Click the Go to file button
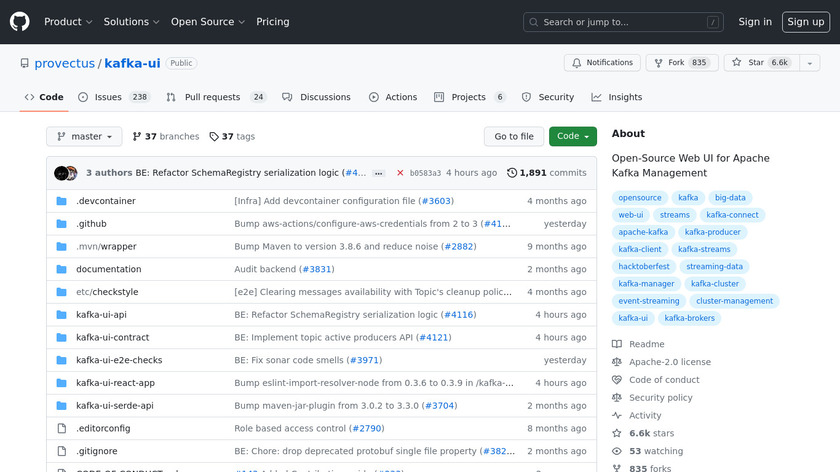Screen dimensions: 840x472 (514, 137)
